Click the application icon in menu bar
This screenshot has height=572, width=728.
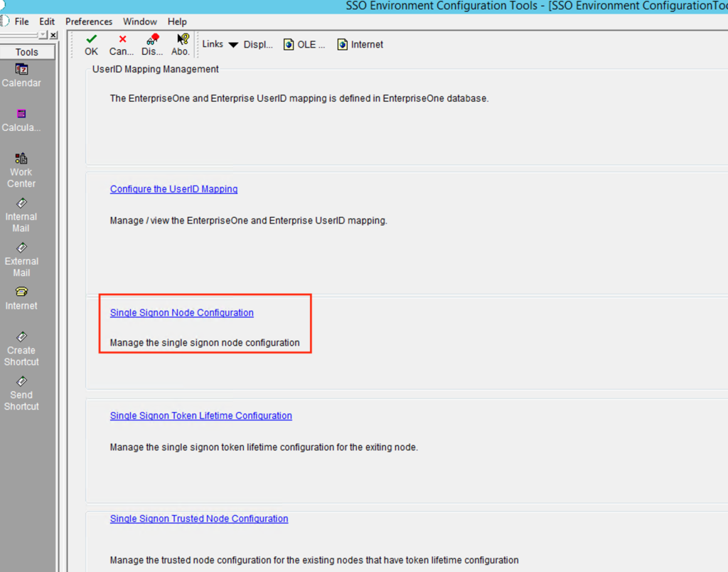click(x=4, y=21)
